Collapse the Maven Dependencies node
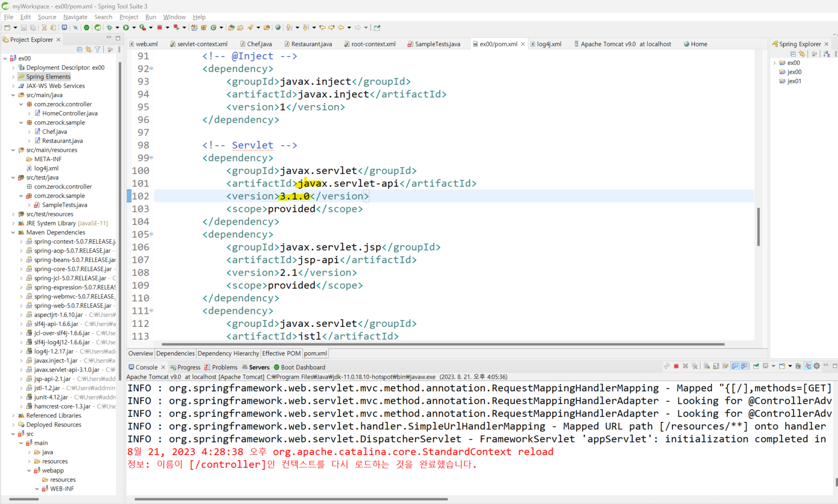 [13, 232]
